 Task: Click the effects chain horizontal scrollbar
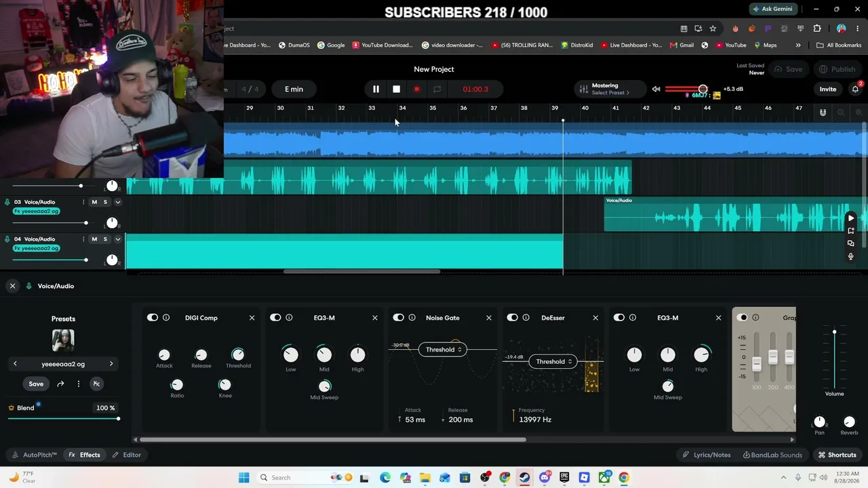(x=332, y=439)
